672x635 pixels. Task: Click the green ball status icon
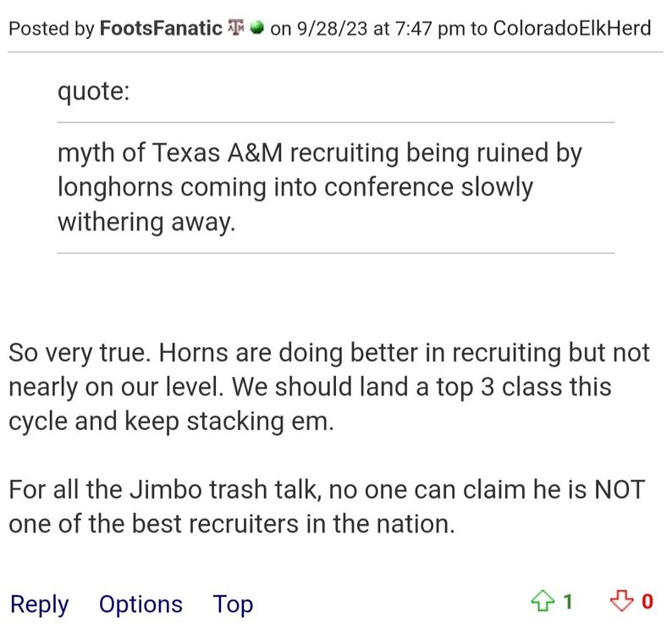pos(256,28)
